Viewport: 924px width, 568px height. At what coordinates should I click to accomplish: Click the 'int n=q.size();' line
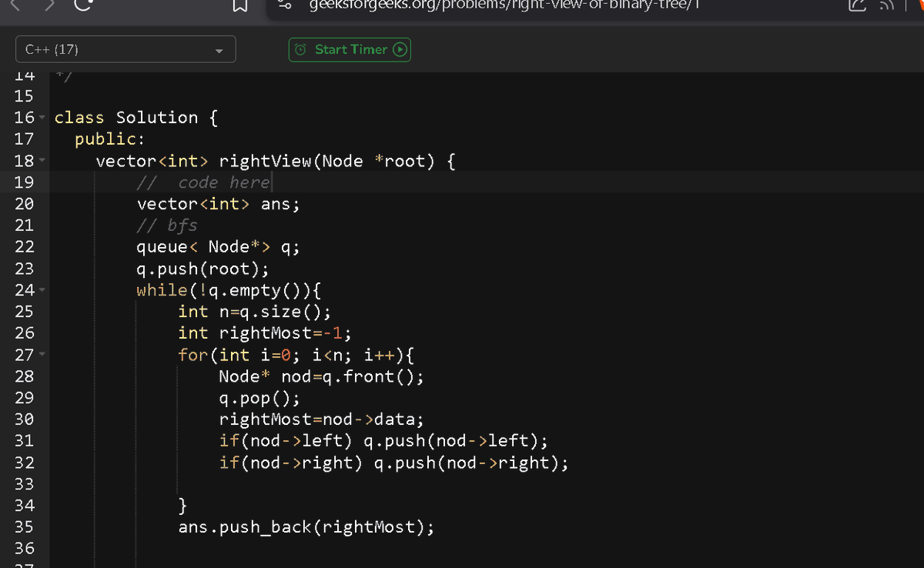255,312
